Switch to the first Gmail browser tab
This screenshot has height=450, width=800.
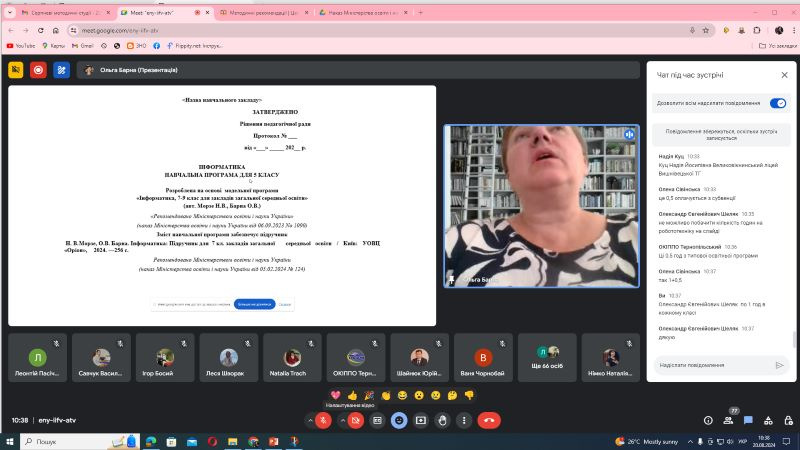pos(65,13)
